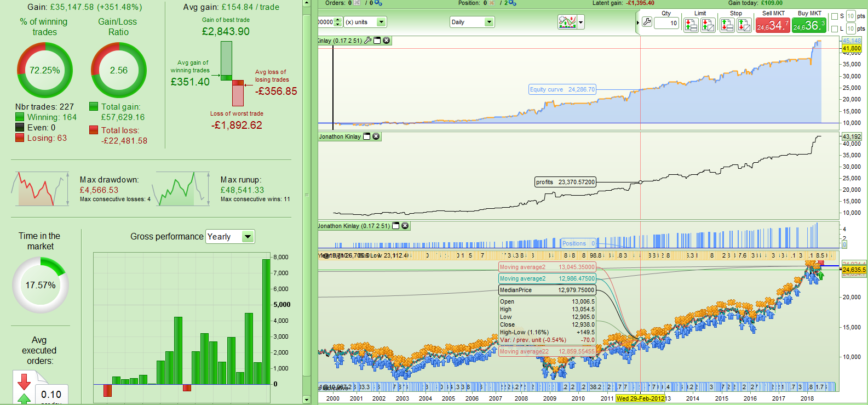This screenshot has width=868, height=405.
Task: Maximize the Jonathon Kinlay profits panel
Action: coord(367,136)
